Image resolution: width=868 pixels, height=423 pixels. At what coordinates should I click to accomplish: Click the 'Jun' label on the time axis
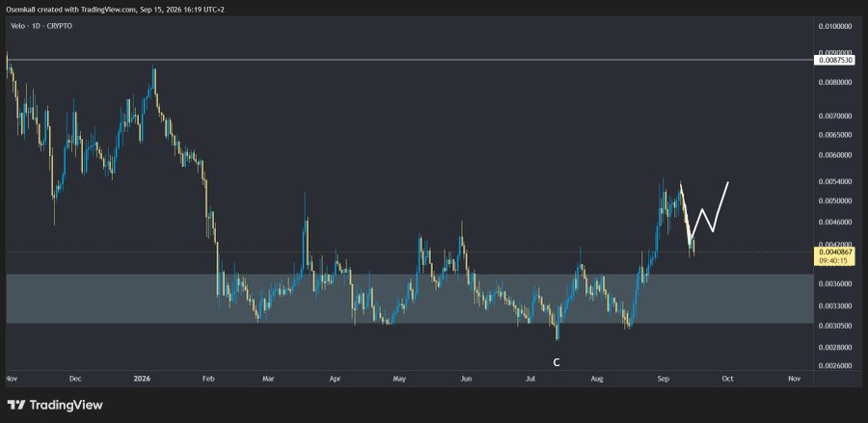click(x=466, y=379)
